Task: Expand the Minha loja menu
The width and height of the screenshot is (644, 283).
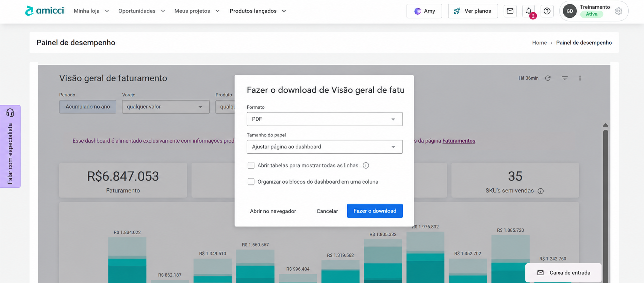Action: (91, 11)
